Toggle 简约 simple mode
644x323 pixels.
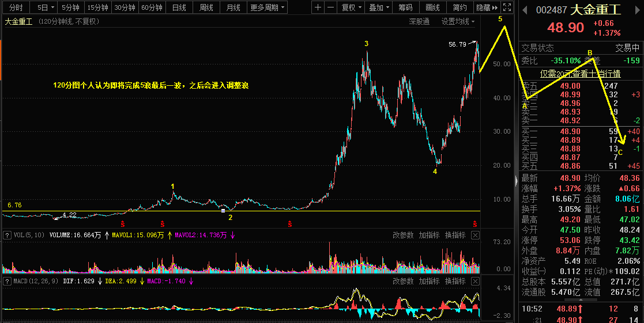[460, 7]
